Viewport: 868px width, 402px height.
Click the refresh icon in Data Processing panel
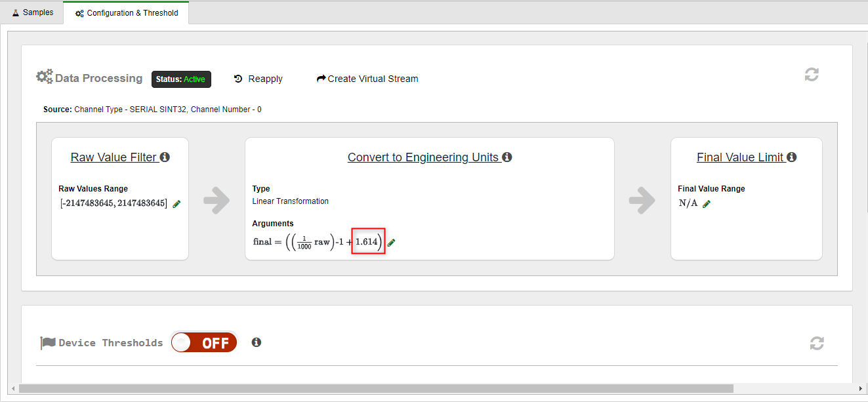(x=812, y=75)
